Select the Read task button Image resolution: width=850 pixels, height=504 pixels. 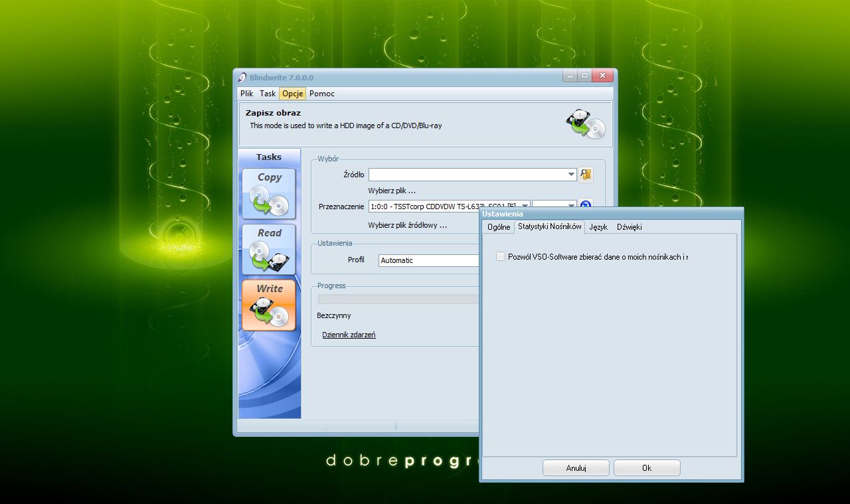tap(269, 249)
